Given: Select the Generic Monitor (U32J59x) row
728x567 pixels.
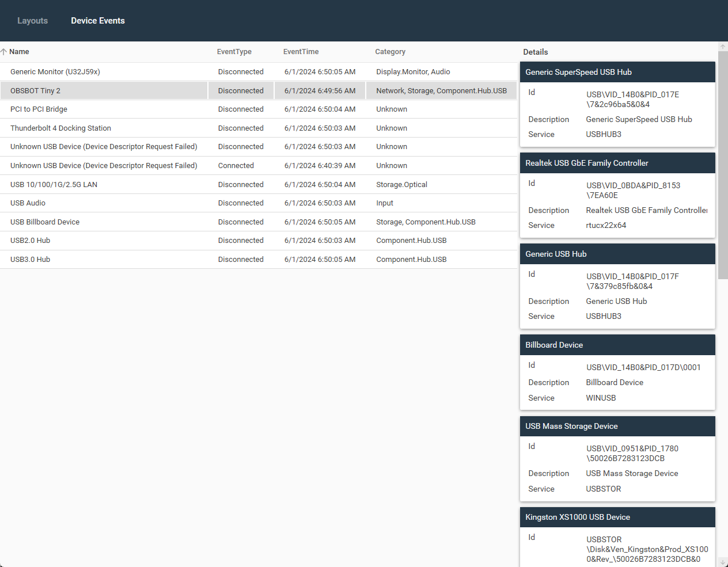Looking at the screenshot, I should [x=55, y=72].
